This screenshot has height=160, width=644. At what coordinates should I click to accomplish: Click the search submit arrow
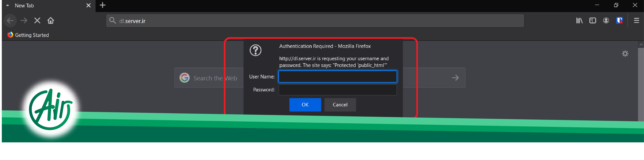click(x=455, y=78)
